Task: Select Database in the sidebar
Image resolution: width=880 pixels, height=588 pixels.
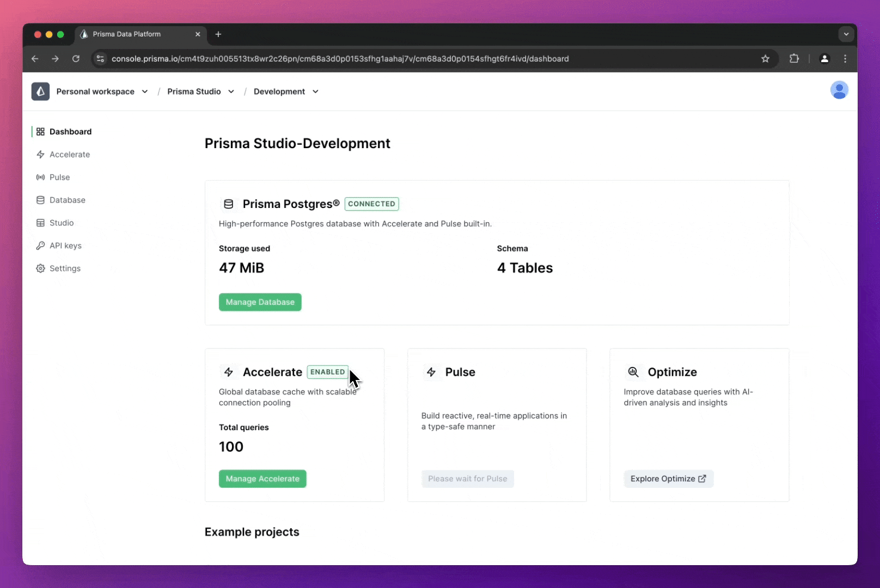Action: pos(67,200)
